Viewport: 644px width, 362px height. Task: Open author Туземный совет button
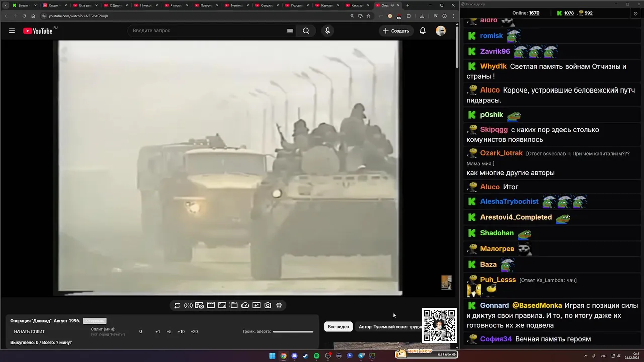click(x=388, y=327)
